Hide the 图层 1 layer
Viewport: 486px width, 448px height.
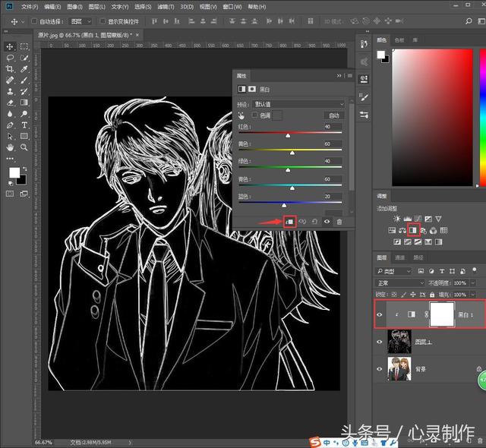coord(380,342)
